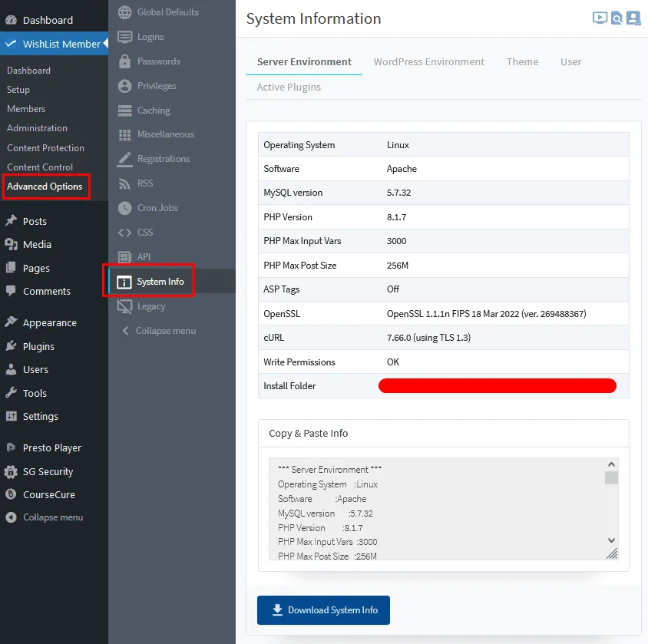Click Download System Info button
Screen dimensions: 648x644
(x=323, y=610)
